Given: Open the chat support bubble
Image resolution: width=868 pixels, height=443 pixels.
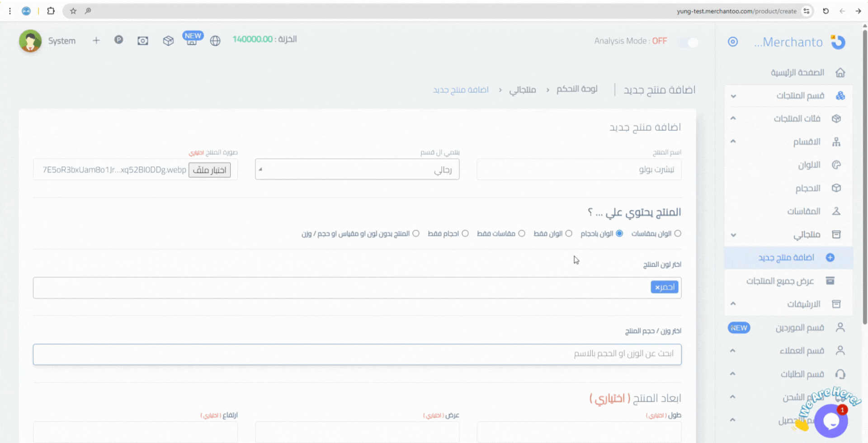Looking at the screenshot, I should click(x=831, y=421).
